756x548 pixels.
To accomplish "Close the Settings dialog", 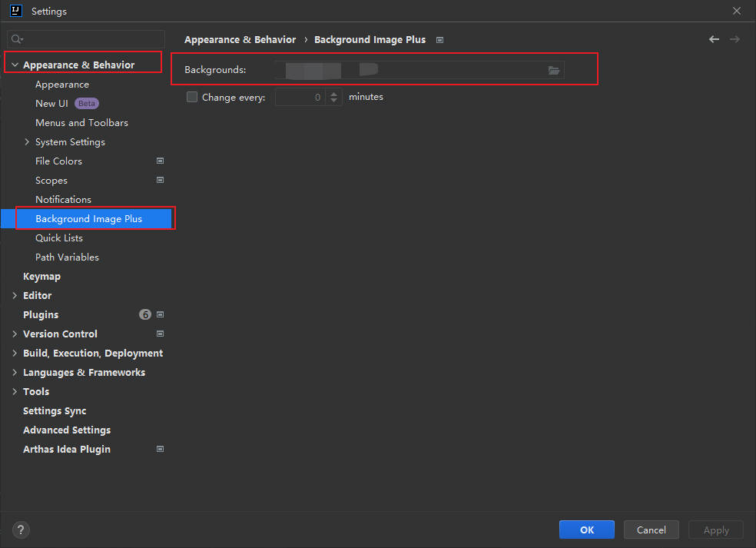I will (x=737, y=11).
